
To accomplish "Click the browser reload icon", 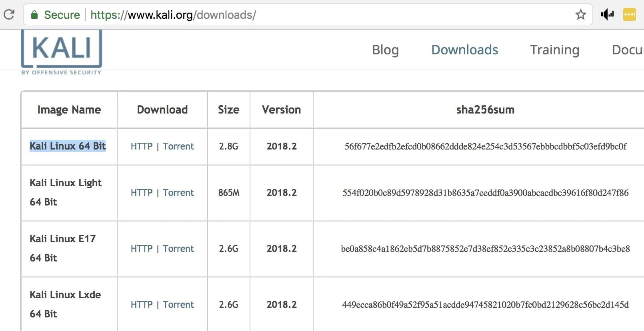I will click(9, 15).
